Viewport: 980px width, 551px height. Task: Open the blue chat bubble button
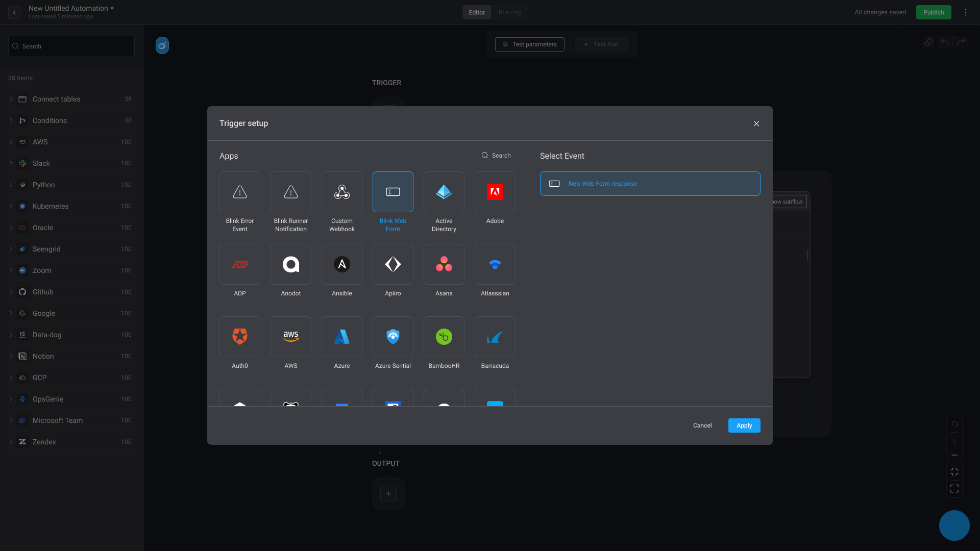point(954,525)
